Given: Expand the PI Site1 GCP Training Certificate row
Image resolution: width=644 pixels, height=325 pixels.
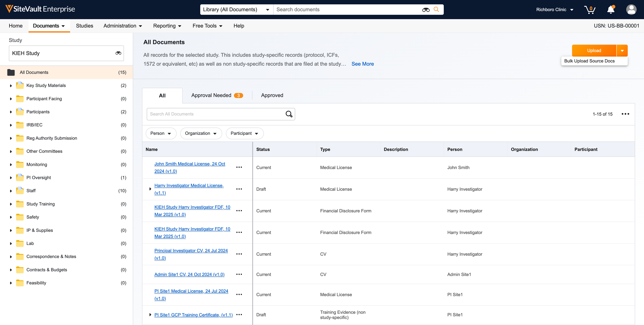Looking at the screenshot, I should coord(150,314).
